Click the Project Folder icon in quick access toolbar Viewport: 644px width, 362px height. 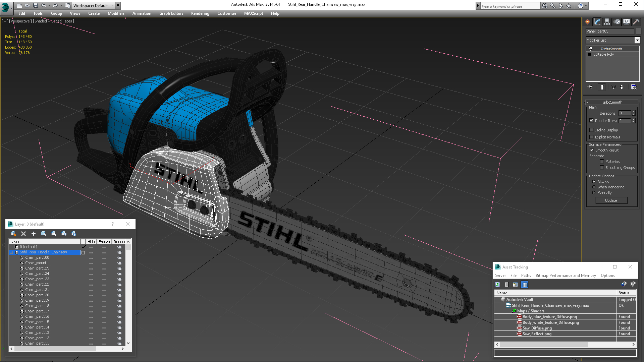pos(67,5)
